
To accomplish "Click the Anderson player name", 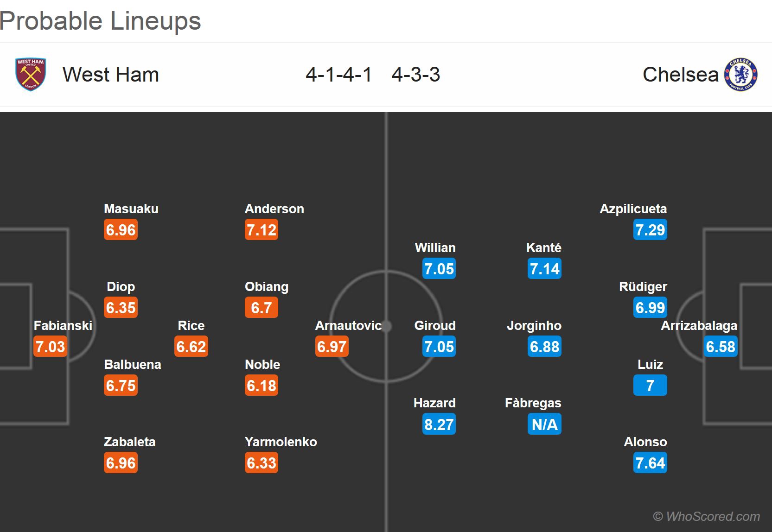I will [274, 209].
